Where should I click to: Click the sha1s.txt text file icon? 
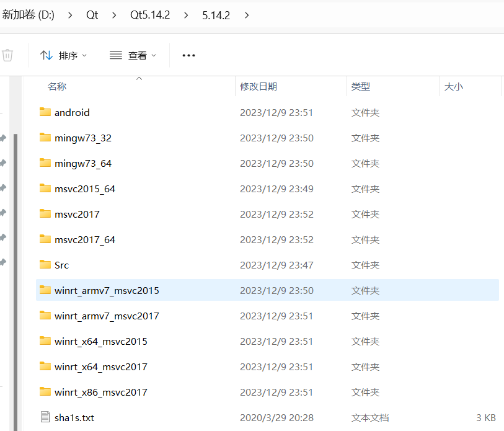pyautogui.click(x=44, y=417)
